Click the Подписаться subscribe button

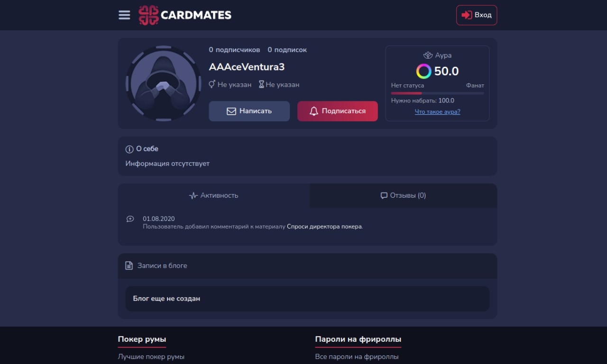pos(338,111)
